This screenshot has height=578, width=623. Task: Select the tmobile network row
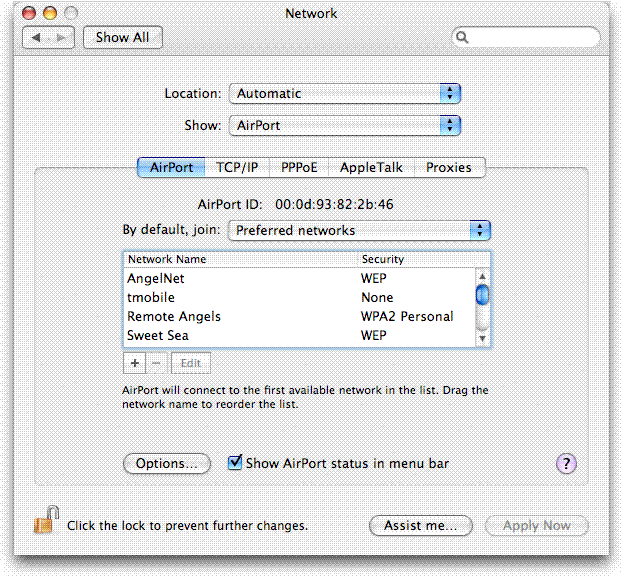[x=300, y=298]
